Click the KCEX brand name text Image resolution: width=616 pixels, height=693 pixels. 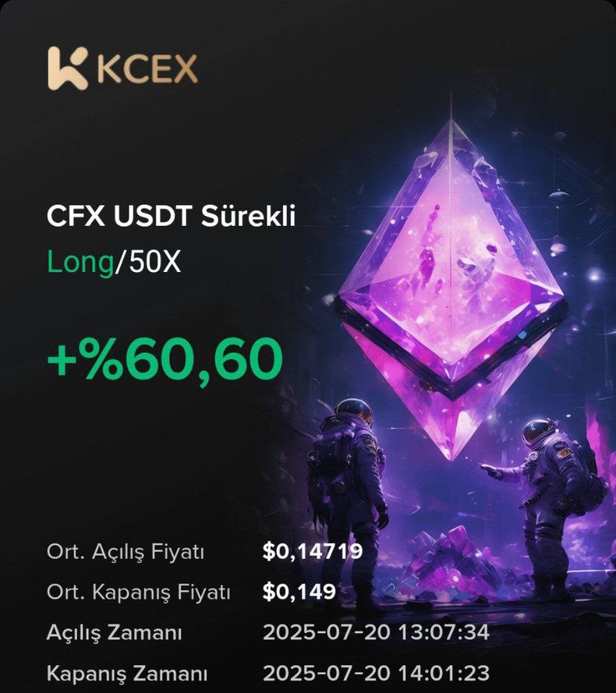click(x=147, y=69)
